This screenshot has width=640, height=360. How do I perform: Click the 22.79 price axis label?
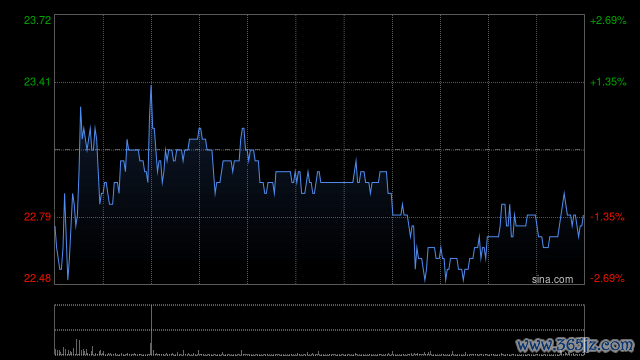[38, 217]
